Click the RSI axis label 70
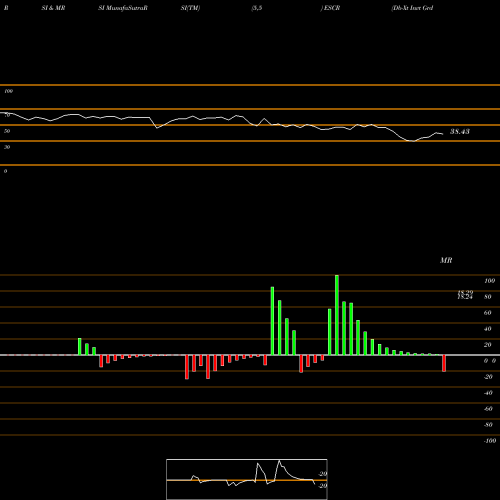This screenshot has height=500, width=500. click(x=7, y=115)
